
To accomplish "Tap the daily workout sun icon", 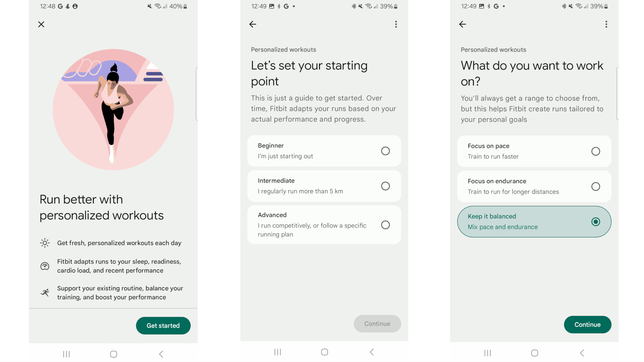I will 45,243.
